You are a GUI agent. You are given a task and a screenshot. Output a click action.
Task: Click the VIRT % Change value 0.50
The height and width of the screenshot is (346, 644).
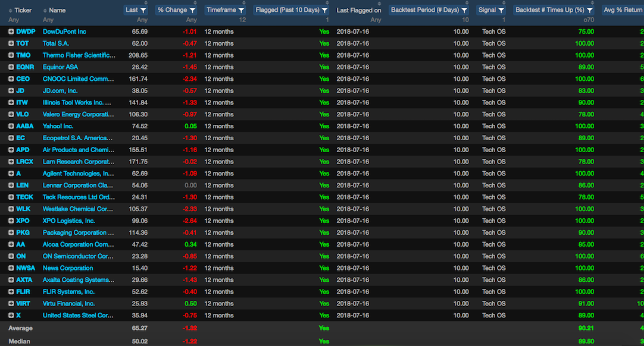pos(190,304)
